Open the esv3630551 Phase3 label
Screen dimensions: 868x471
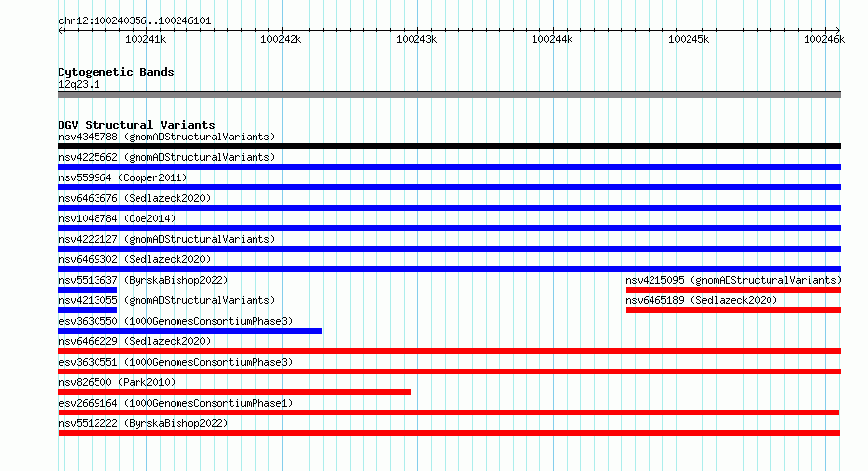[176, 362]
